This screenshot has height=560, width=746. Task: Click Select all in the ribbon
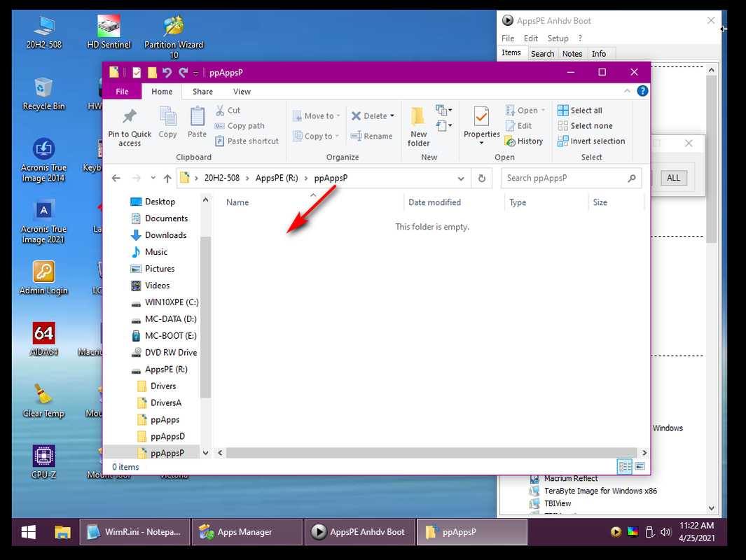coord(580,111)
